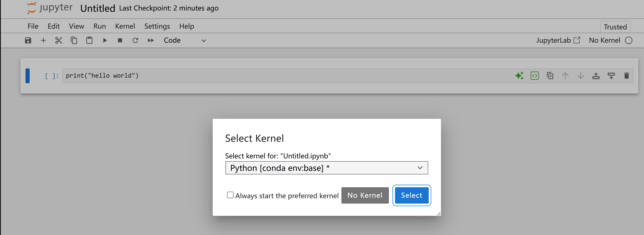Viewport: 644px width, 235px height.
Task: Cut the cell using scissors icon
Action: click(59, 40)
